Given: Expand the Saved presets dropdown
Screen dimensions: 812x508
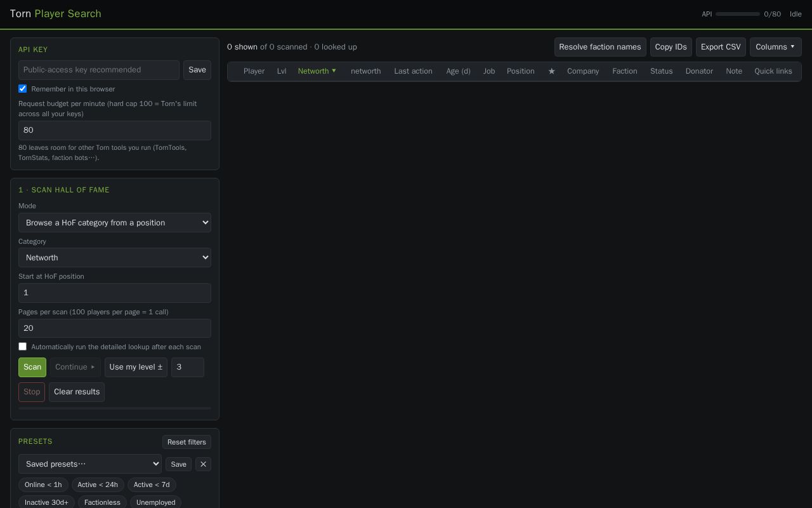Looking at the screenshot, I should 90,464.
